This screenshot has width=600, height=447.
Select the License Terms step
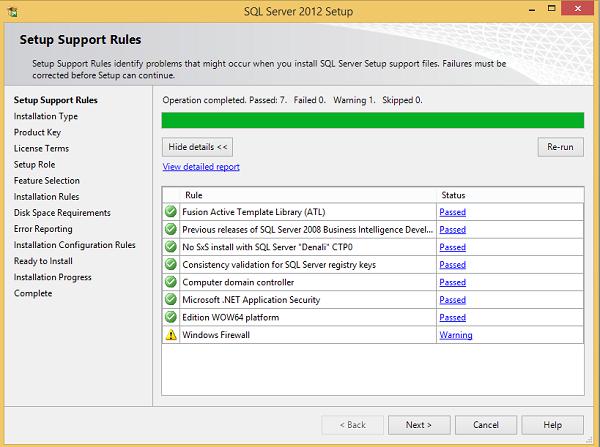[x=41, y=148]
